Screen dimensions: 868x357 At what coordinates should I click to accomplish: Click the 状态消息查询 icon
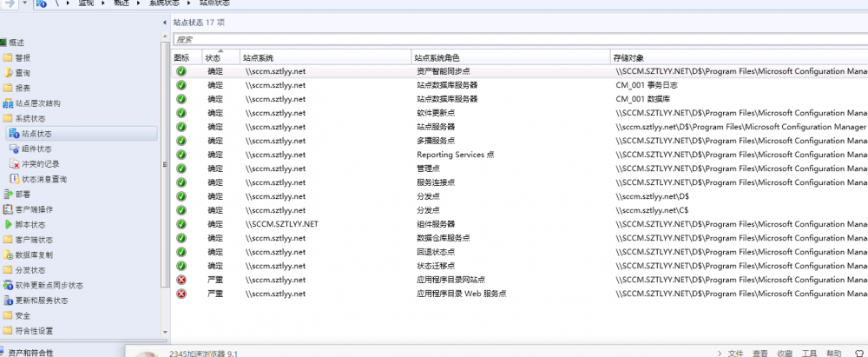[x=15, y=179]
